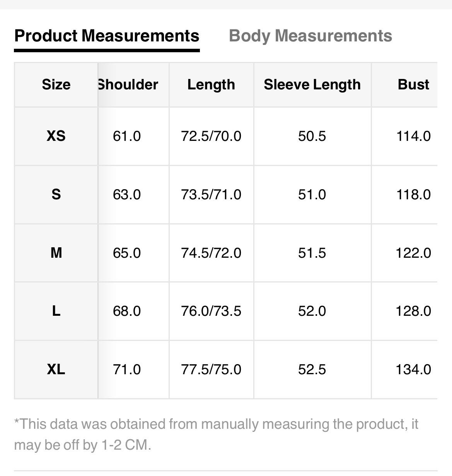Select the XS size row label
This screenshot has width=452, height=476.
(x=56, y=136)
